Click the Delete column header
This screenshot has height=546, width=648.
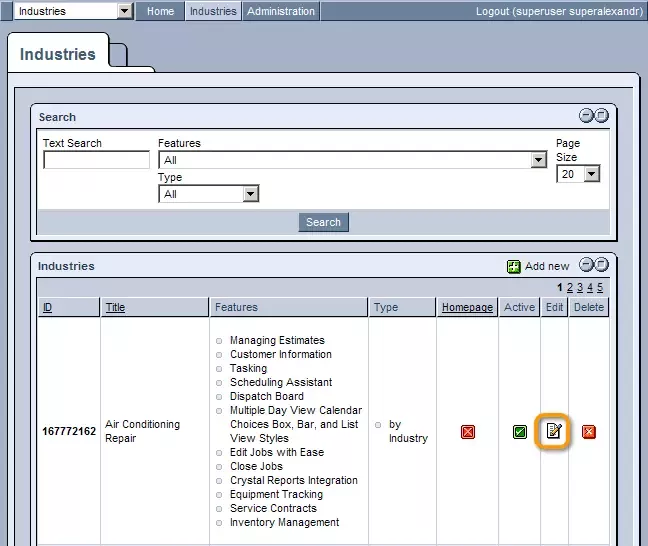pyautogui.click(x=589, y=308)
